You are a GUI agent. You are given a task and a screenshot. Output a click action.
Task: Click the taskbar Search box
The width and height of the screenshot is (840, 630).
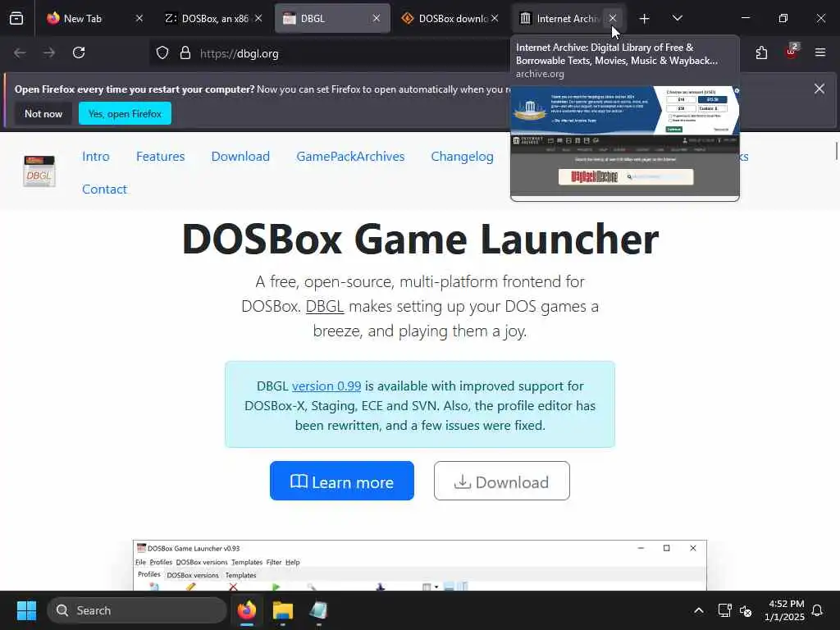pos(137,610)
